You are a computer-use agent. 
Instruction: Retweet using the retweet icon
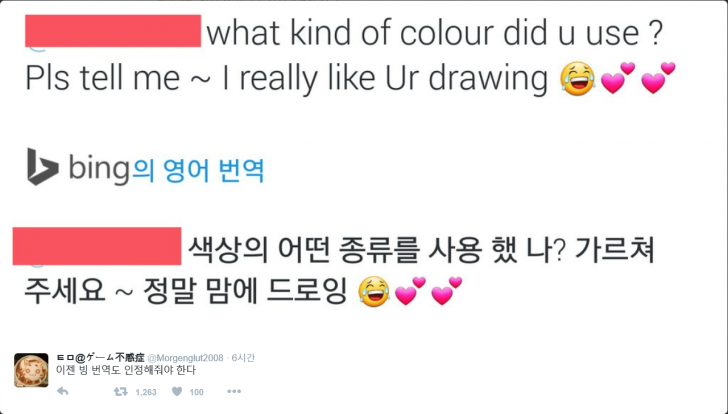click(x=118, y=392)
